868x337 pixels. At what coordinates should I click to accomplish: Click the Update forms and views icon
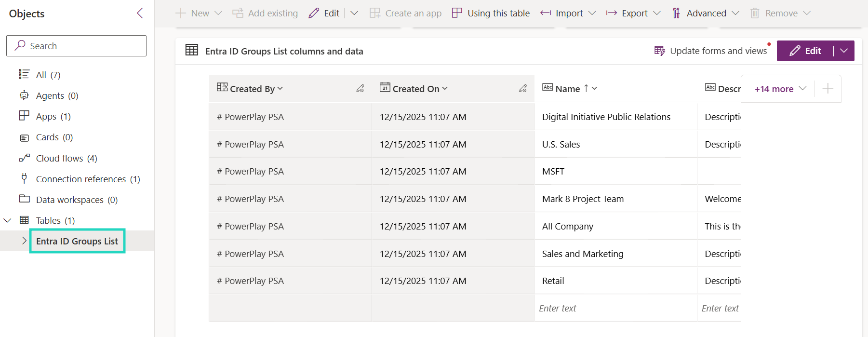(659, 51)
